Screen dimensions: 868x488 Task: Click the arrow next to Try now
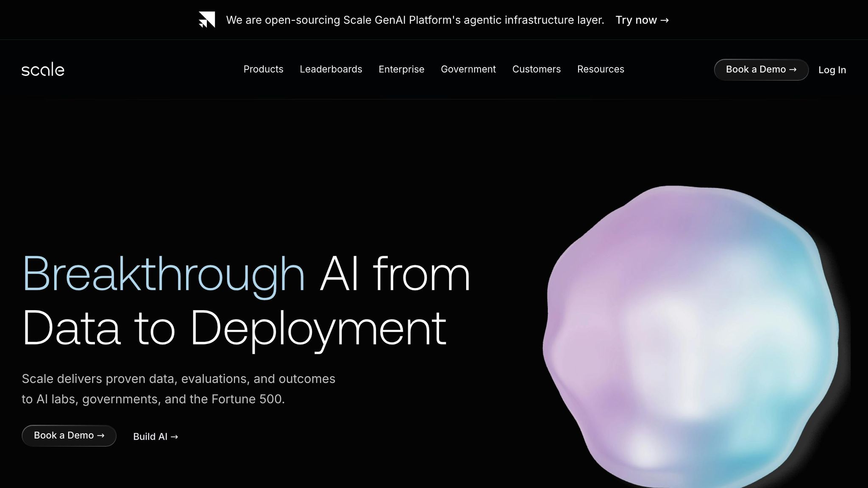[x=664, y=20]
